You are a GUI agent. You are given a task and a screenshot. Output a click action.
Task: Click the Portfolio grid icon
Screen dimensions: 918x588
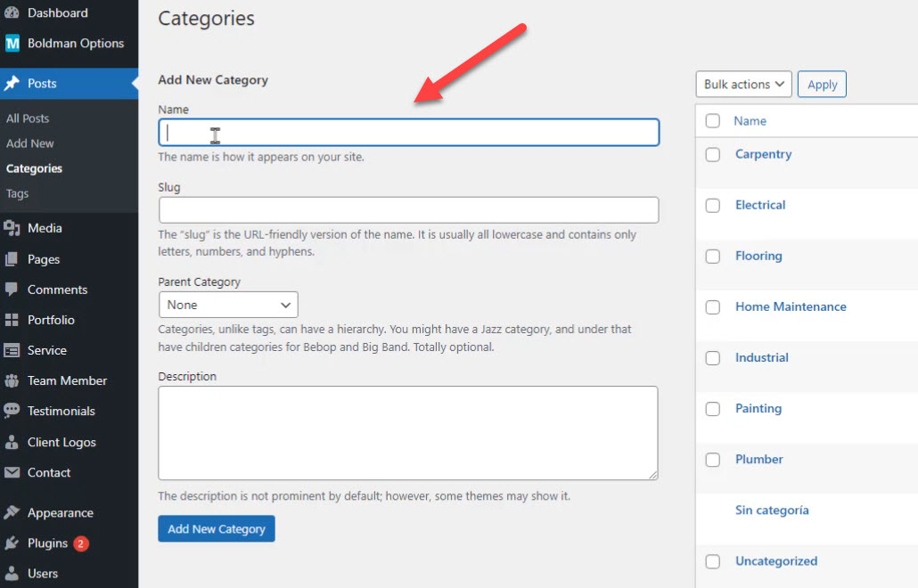click(x=12, y=320)
